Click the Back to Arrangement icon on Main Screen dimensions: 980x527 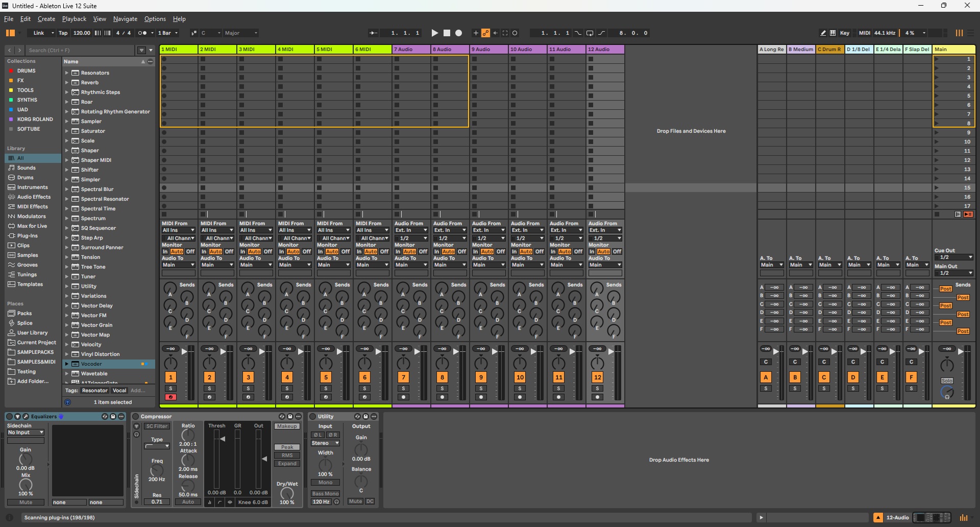point(968,214)
